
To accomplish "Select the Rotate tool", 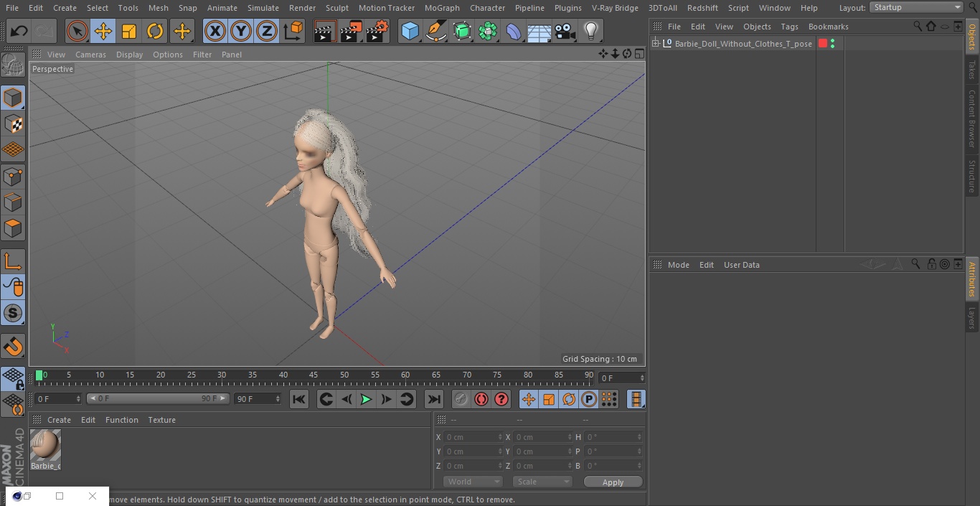I will point(155,31).
